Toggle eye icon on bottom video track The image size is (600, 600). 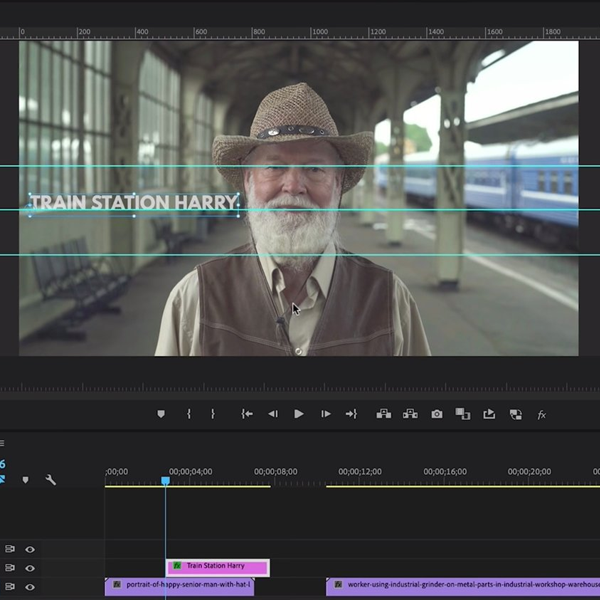(30, 585)
